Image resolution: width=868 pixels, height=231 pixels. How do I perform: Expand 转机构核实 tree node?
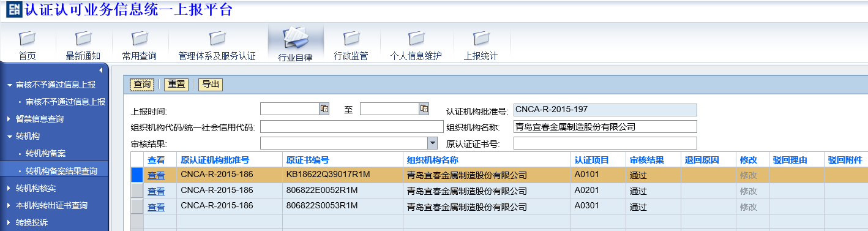pos(8,187)
